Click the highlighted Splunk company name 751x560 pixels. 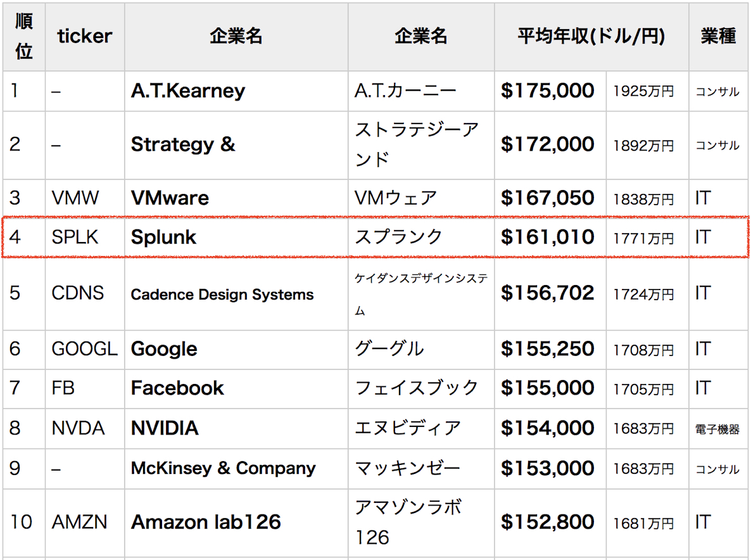(163, 237)
